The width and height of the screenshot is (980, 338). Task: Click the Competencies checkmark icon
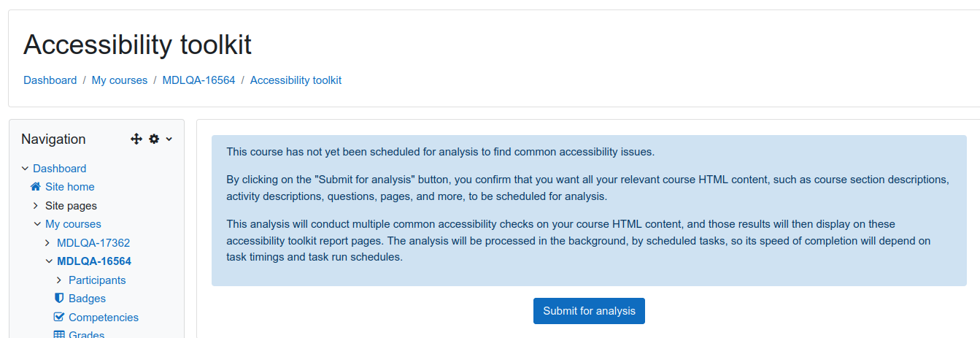[59, 317]
